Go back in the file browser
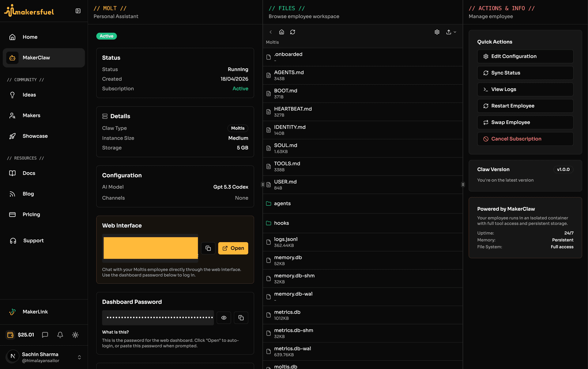 pyautogui.click(x=271, y=32)
